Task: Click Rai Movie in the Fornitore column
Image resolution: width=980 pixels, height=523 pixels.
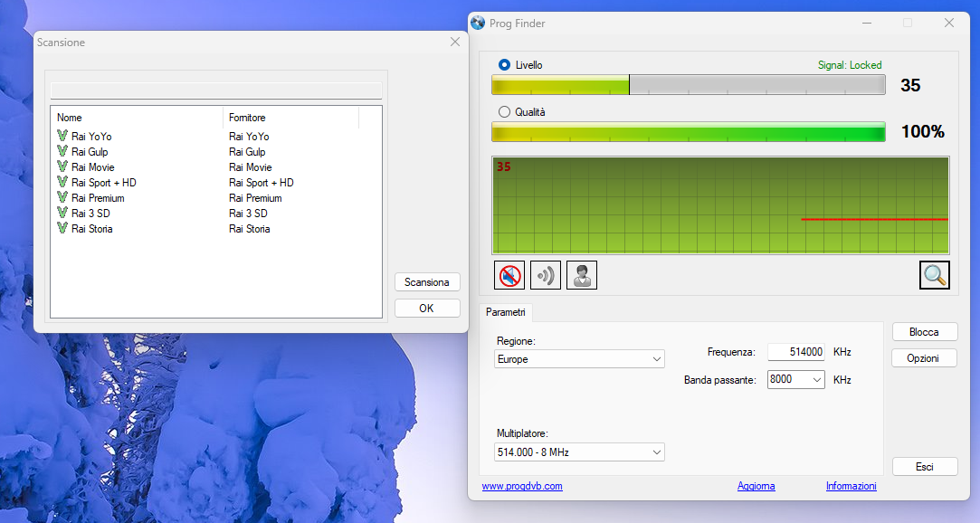Action: point(250,167)
